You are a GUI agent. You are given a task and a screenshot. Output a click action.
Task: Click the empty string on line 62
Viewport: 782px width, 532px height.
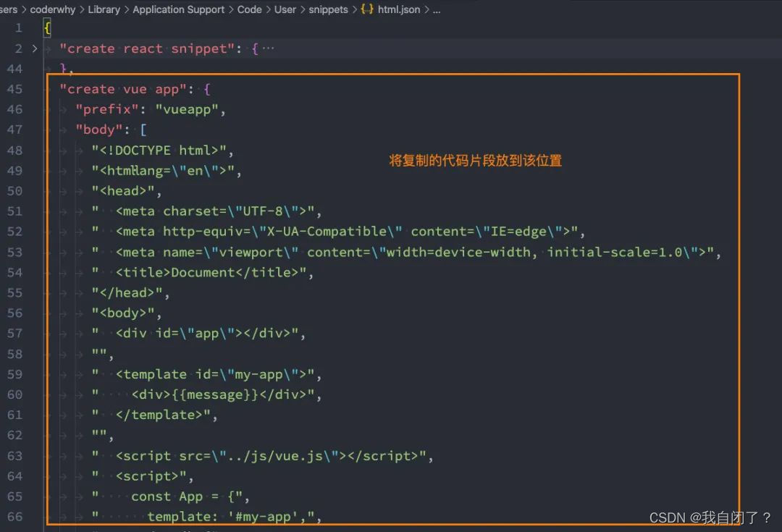click(99, 435)
